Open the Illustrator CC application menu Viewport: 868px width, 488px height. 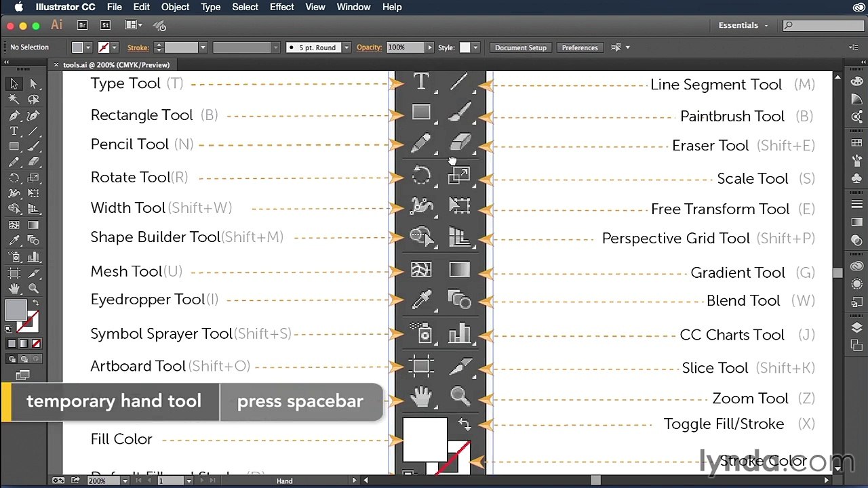click(x=65, y=7)
